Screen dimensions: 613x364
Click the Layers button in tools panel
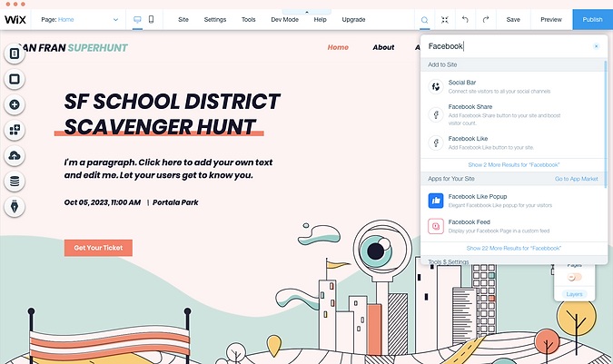click(574, 294)
